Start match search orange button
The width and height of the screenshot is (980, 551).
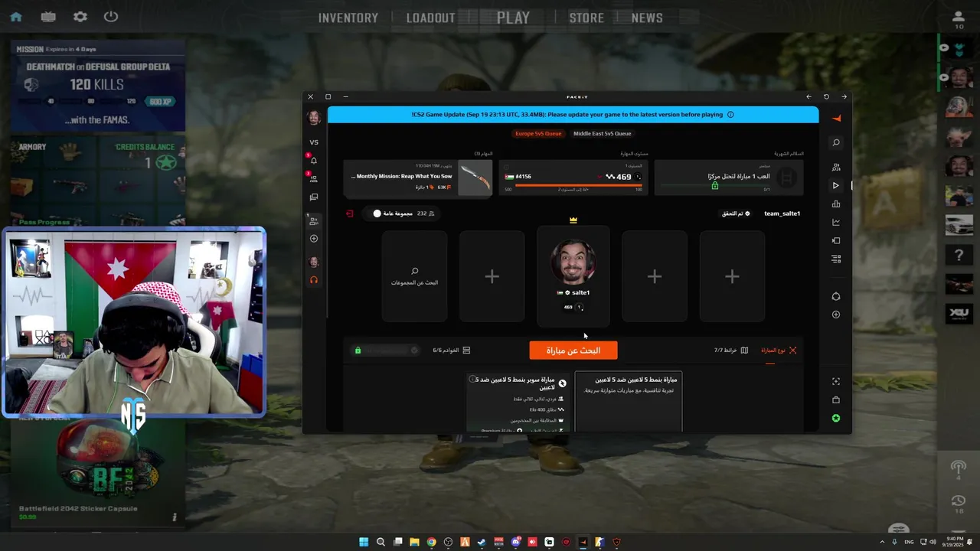pos(573,350)
